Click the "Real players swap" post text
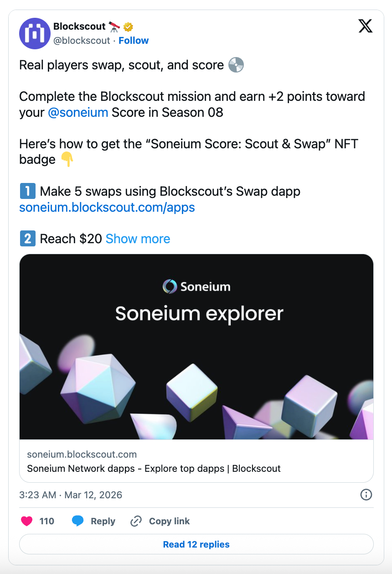The height and width of the screenshot is (574, 392). pos(121,65)
